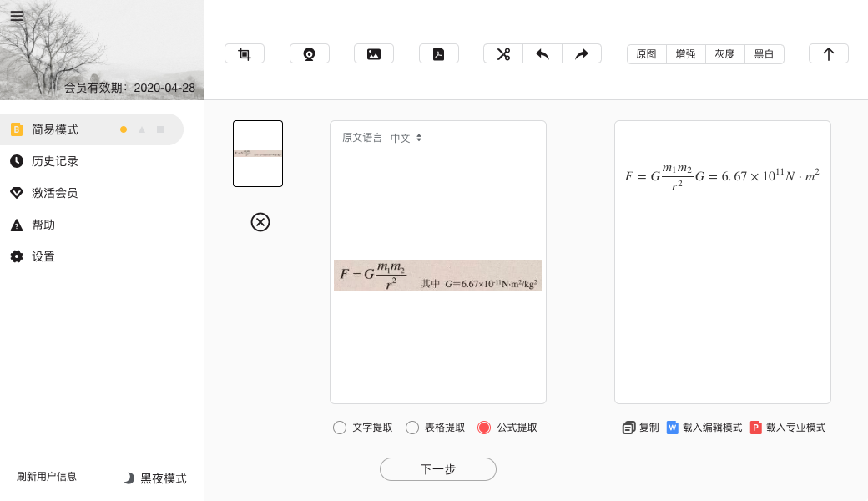Toggle 黑夜模式 dark mode
868x501 pixels.
pyautogui.click(x=154, y=478)
